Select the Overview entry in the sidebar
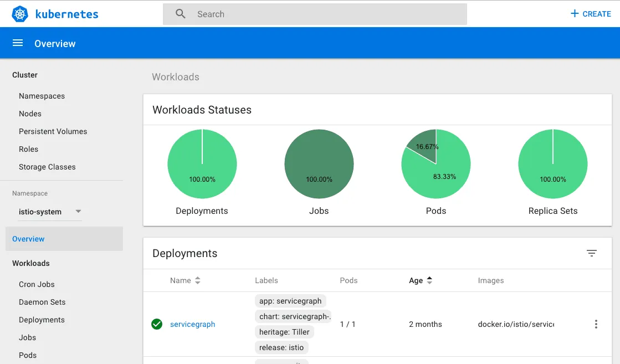This screenshot has width=620, height=364. pos(28,239)
